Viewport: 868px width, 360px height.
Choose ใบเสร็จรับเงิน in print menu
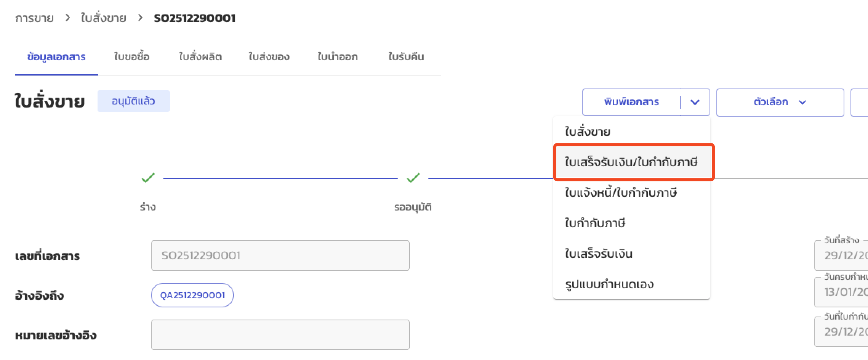click(x=598, y=254)
